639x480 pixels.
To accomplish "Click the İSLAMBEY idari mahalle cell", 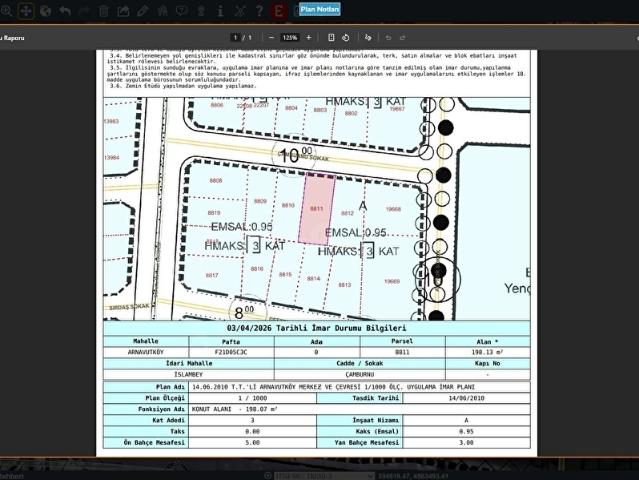I will tap(188, 374).
